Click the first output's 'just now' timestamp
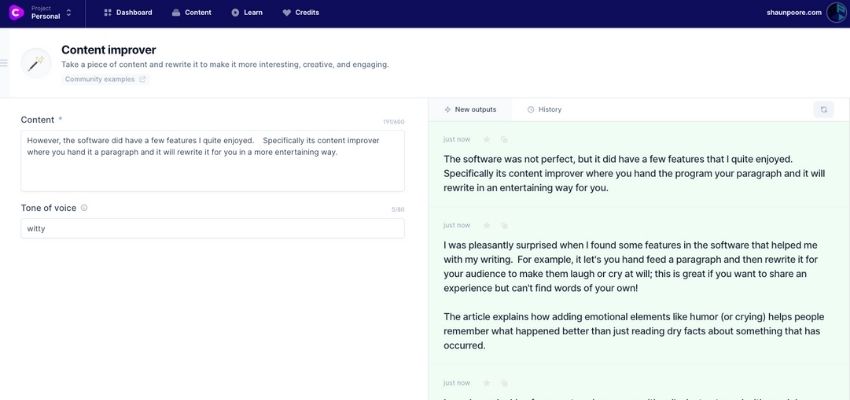 (x=456, y=139)
